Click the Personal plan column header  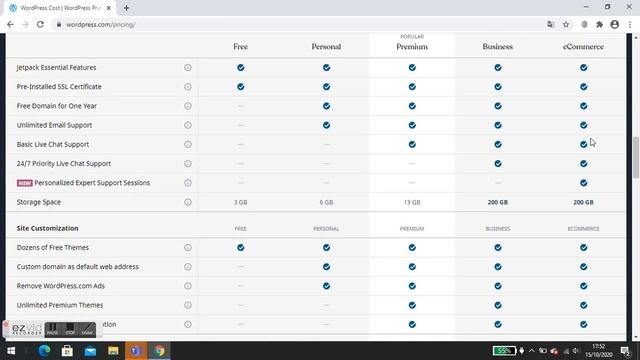click(326, 47)
